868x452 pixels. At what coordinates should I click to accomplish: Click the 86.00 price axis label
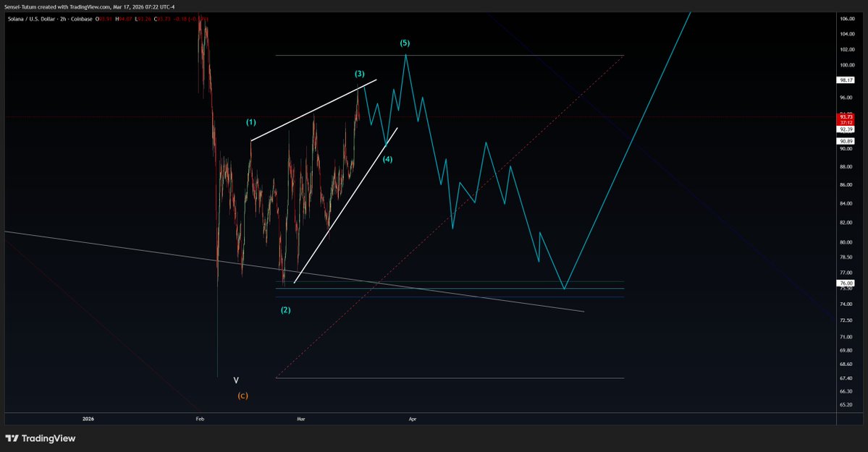coord(847,185)
